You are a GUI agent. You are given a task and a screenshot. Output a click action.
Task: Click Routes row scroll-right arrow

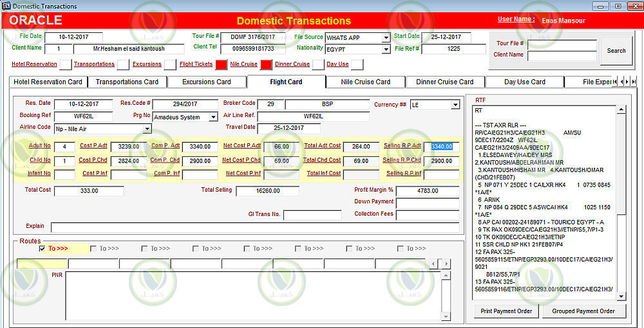446,264
